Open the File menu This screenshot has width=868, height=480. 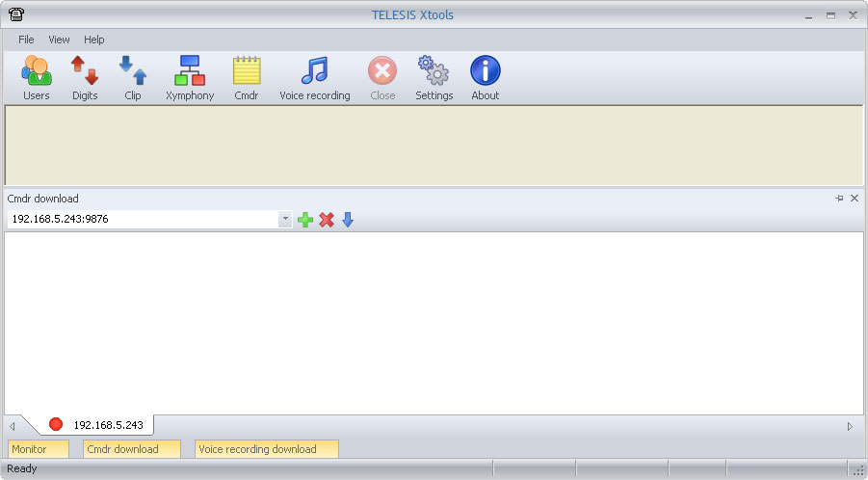coord(26,40)
